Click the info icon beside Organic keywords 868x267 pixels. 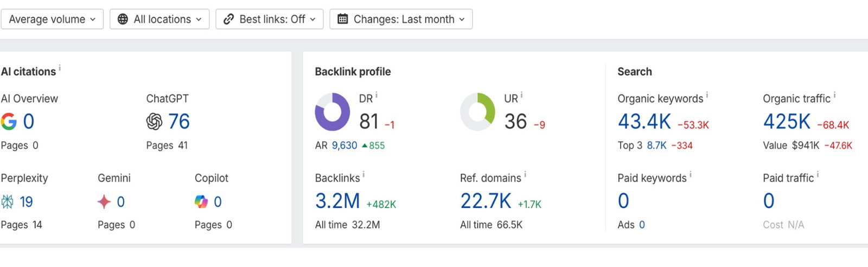pos(707,96)
